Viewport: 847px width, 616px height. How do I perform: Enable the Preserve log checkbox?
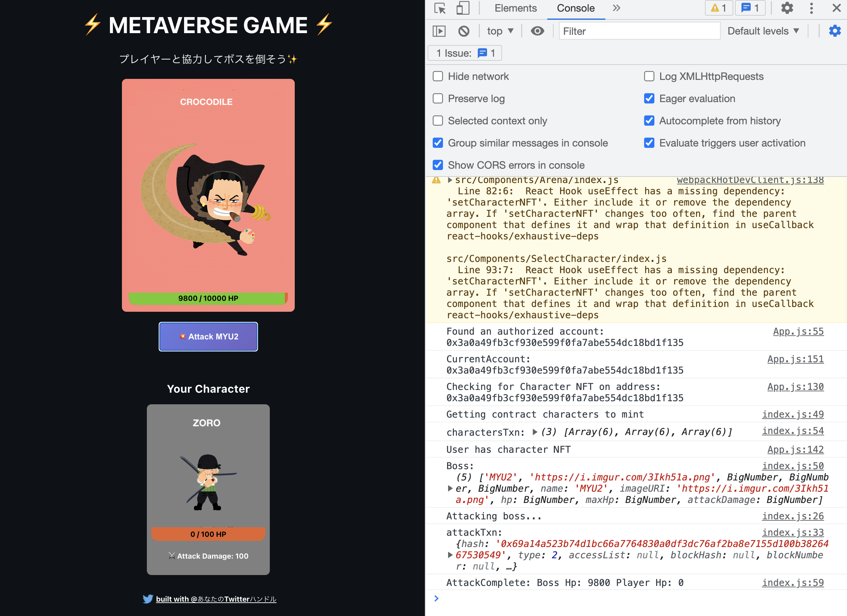438,99
